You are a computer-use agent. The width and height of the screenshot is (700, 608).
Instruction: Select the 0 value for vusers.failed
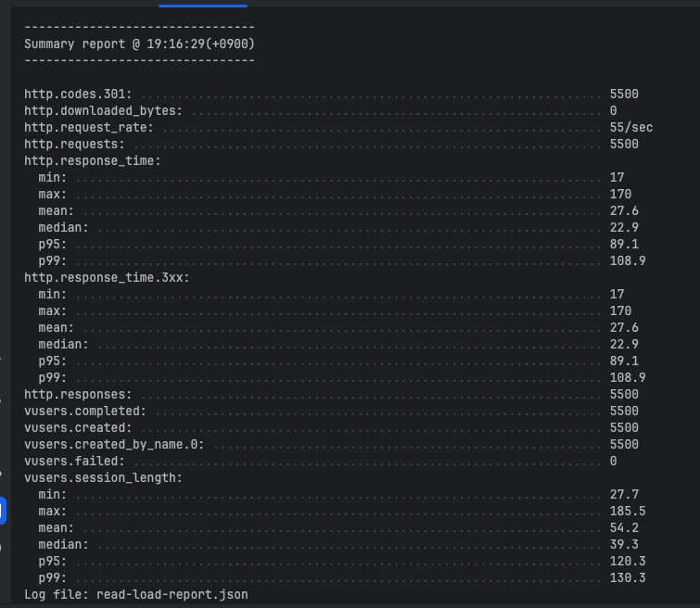tap(614, 462)
